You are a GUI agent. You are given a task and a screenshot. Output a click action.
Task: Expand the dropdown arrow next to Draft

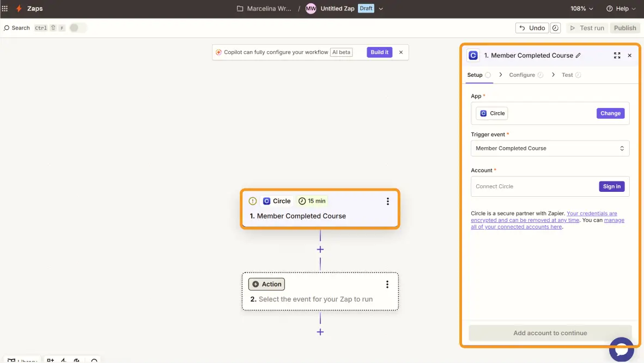(x=381, y=9)
